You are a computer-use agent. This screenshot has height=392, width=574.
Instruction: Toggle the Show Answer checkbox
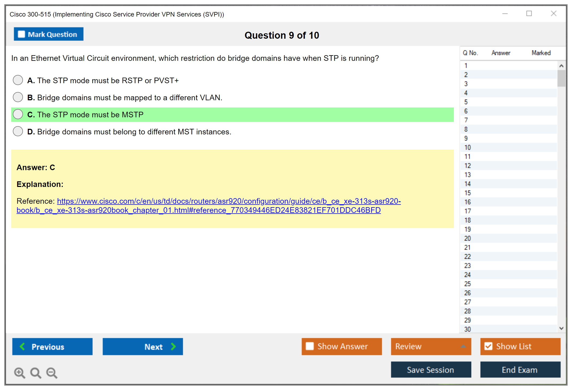click(x=310, y=346)
